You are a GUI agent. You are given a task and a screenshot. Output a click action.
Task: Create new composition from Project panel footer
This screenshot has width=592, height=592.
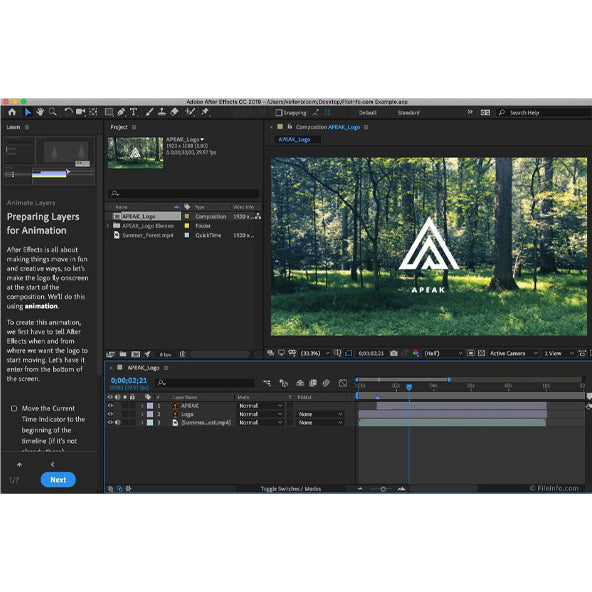click(x=135, y=354)
